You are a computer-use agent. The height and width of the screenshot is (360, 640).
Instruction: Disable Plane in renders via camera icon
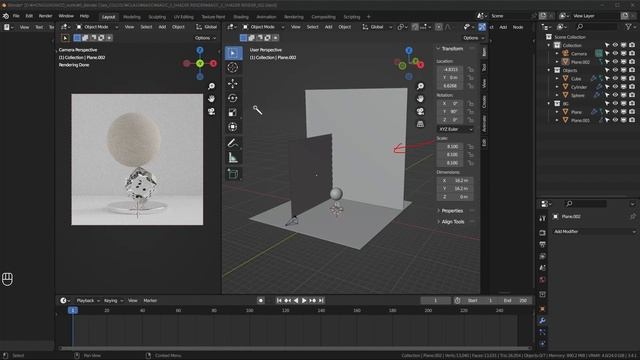[632, 112]
